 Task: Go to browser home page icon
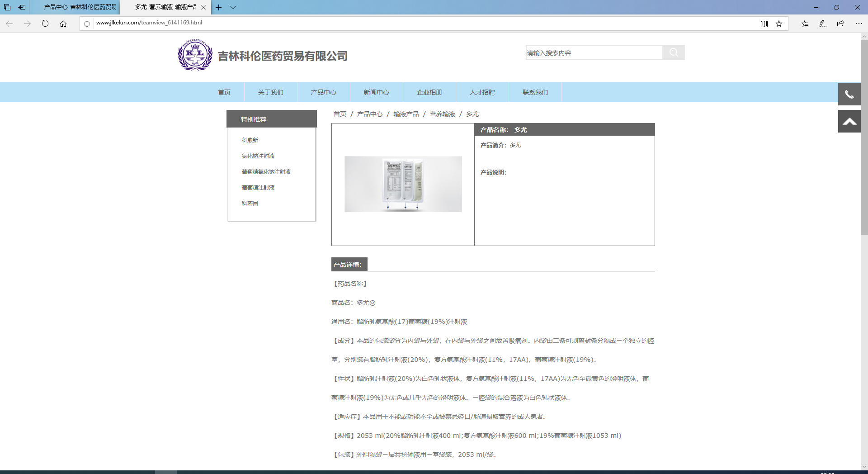63,24
